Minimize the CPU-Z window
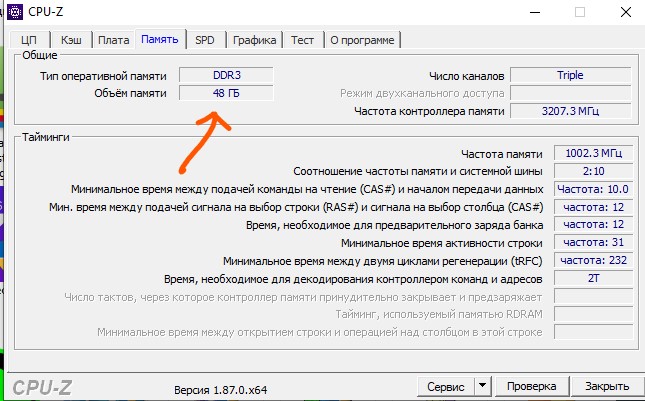This screenshot has height=401, width=645. click(x=535, y=12)
